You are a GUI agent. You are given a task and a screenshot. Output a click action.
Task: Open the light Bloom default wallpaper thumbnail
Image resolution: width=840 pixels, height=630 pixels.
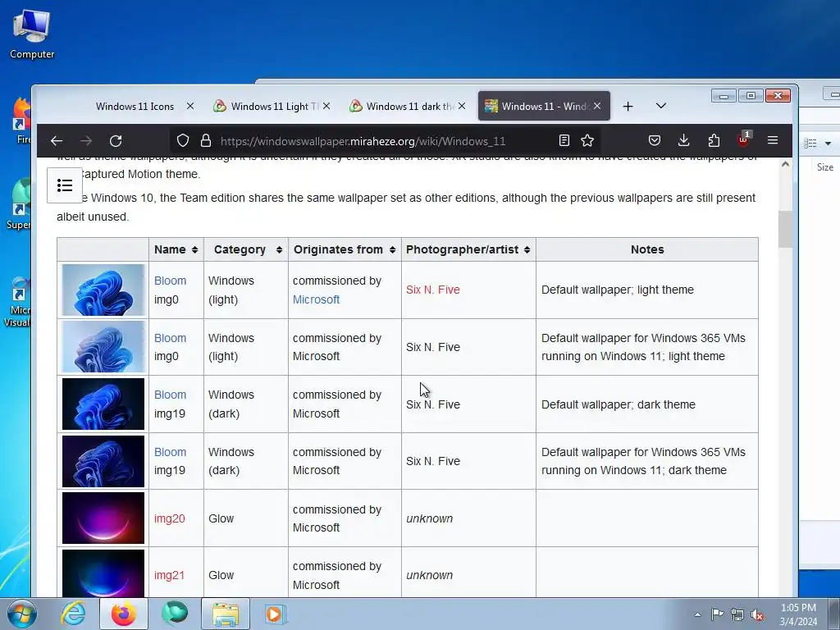tap(103, 290)
